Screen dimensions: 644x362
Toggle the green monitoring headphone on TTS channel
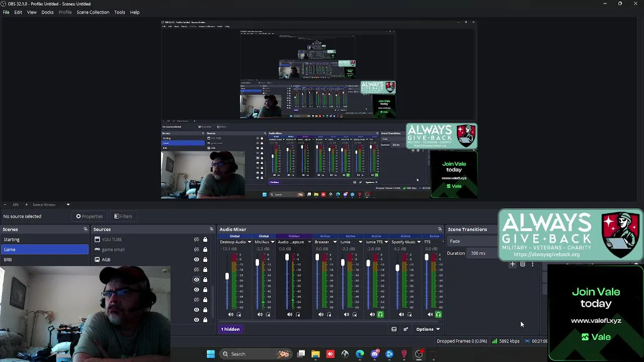pyautogui.click(x=438, y=315)
